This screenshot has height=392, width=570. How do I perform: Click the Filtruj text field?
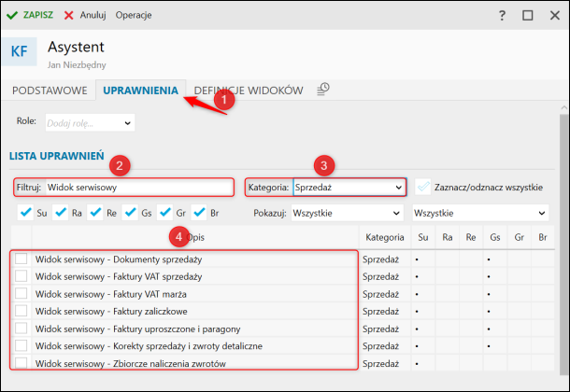[x=140, y=188]
